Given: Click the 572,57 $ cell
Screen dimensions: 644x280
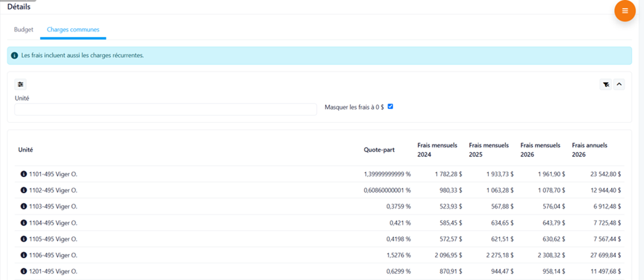Looking at the screenshot, I should coord(451,239).
